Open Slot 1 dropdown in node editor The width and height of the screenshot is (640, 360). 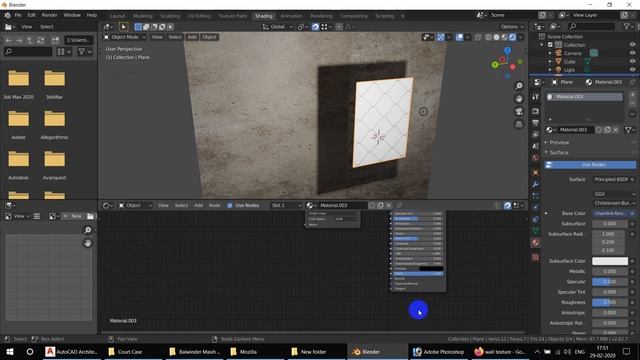click(286, 205)
